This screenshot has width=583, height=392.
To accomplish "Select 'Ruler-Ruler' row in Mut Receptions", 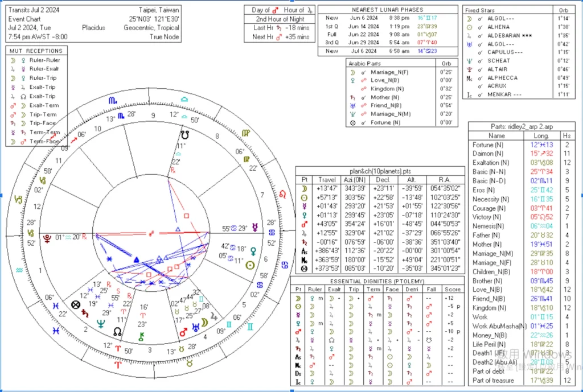I will [44, 60].
